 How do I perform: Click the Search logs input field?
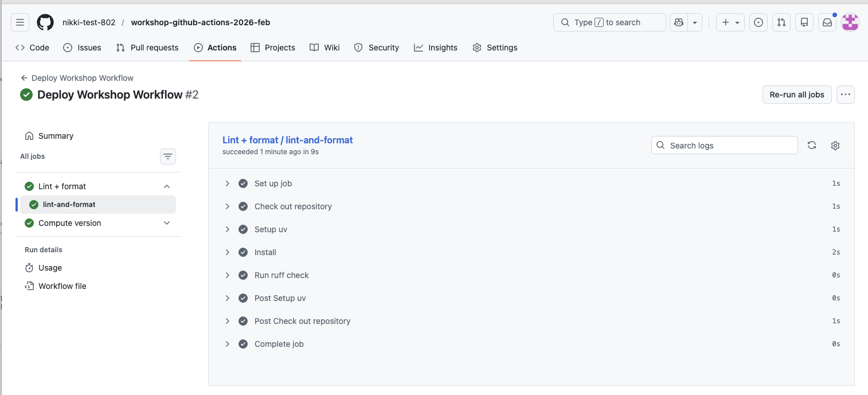point(724,145)
